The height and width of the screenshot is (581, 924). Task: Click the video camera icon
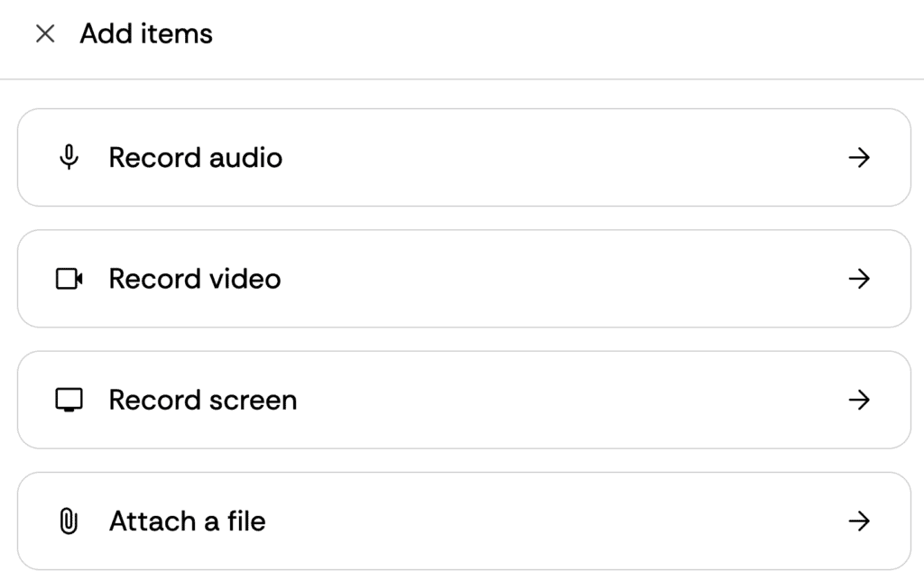click(x=69, y=279)
